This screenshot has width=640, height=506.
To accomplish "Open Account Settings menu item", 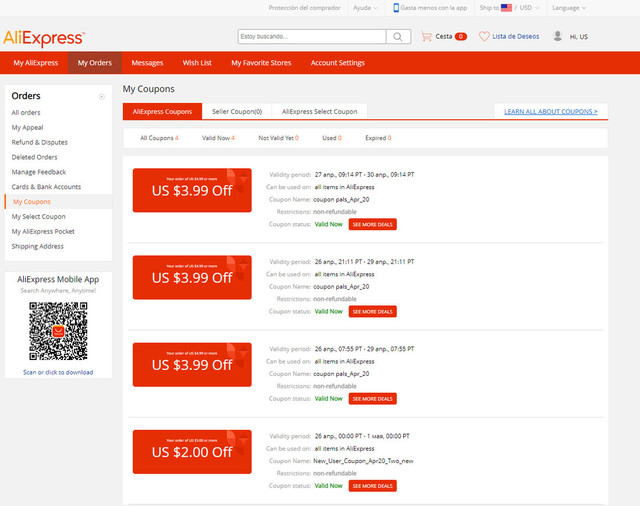I will pos(338,63).
